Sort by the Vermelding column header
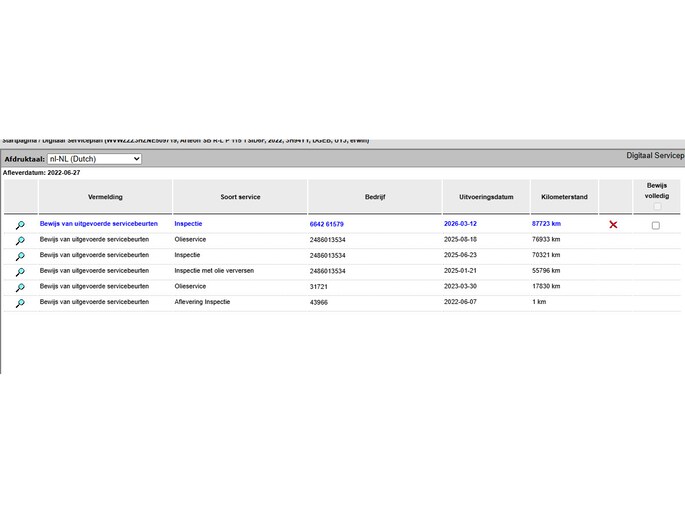This screenshot has width=685, height=513. 105,197
